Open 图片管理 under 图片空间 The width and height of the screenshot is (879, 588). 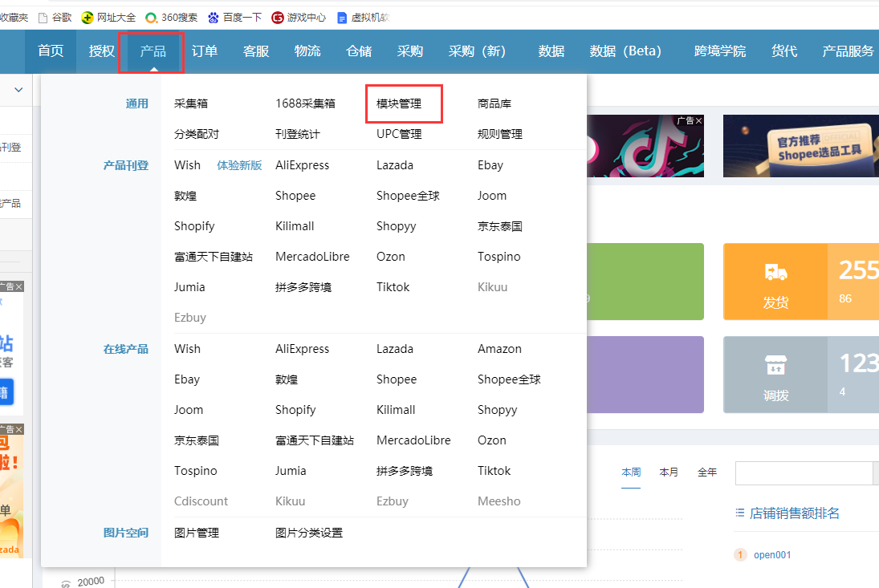click(196, 533)
